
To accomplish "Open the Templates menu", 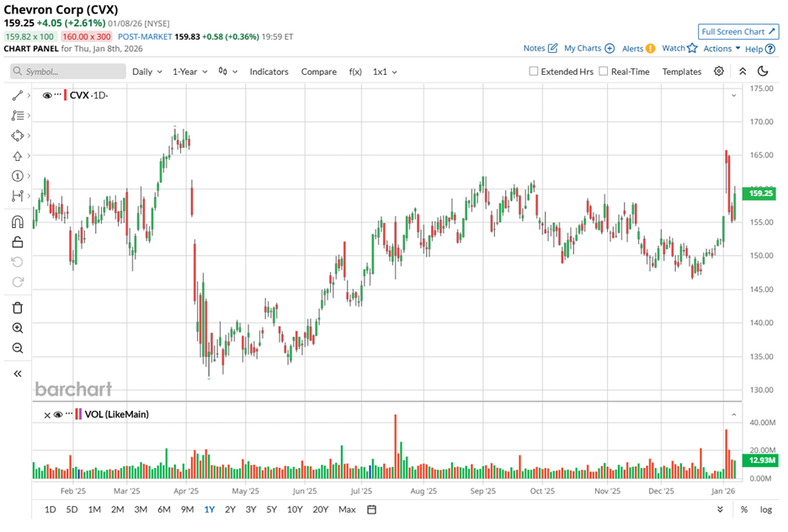I will 681,72.
